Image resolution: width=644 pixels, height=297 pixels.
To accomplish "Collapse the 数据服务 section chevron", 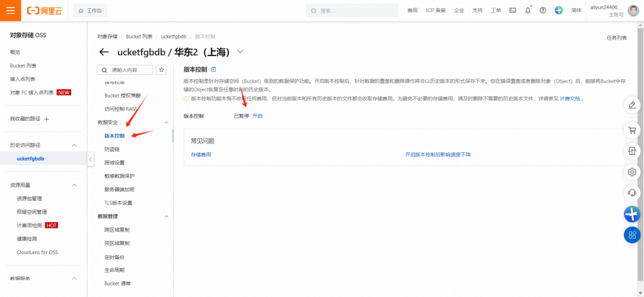I will coord(74,279).
